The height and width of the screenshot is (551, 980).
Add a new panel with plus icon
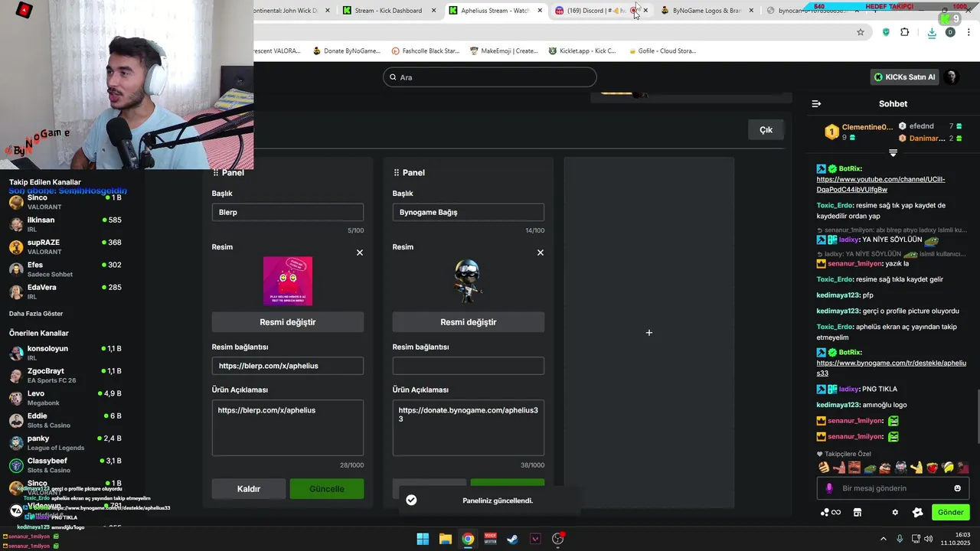coord(649,333)
